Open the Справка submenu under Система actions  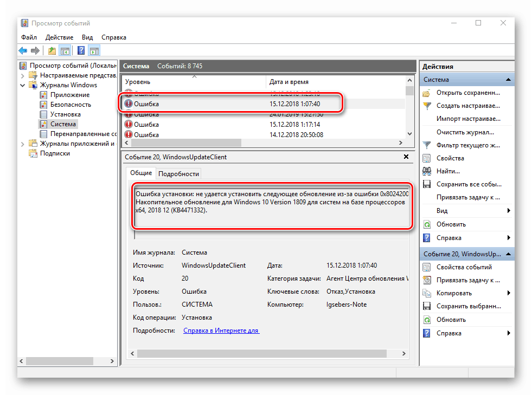(x=509, y=238)
